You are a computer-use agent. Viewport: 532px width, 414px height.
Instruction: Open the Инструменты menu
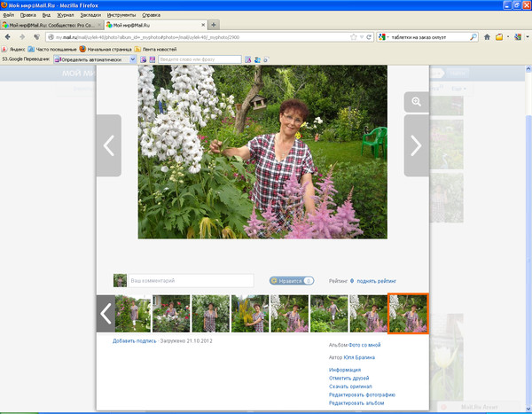click(121, 15)
